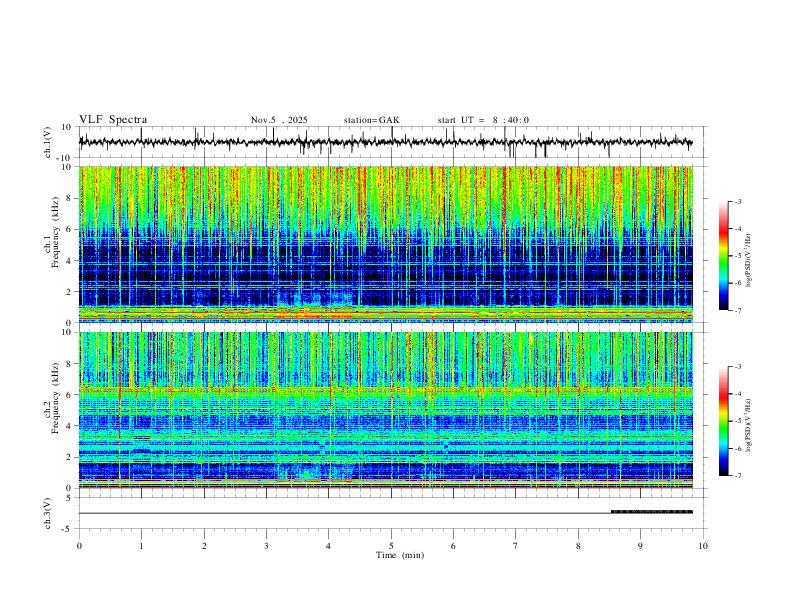Click the "2" kHz tick on ch.2 frequency axis
This screenshot has width=792, height=612.
[x=69, y=457]
